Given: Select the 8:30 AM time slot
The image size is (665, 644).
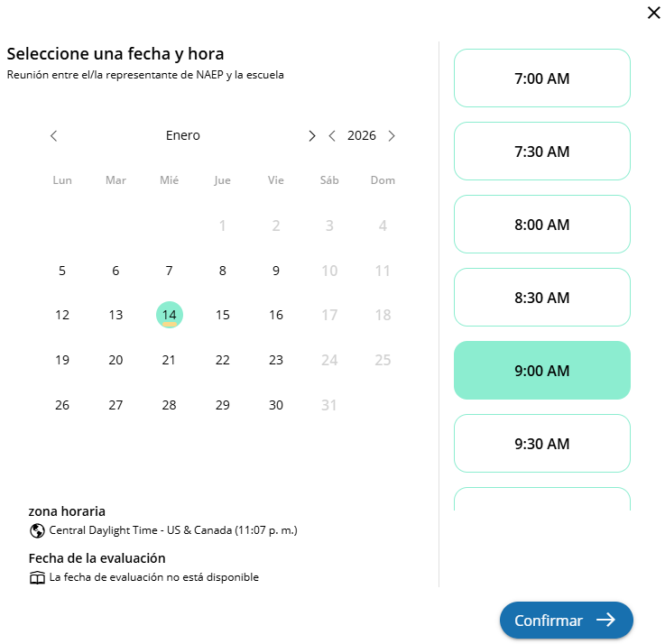Looking at the screenshot, I should (x=541, y=298).
